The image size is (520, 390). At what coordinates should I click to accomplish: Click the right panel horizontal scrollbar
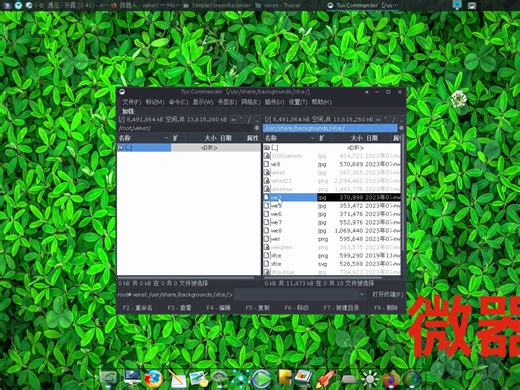pyautogui.click(x=323, y=277)
